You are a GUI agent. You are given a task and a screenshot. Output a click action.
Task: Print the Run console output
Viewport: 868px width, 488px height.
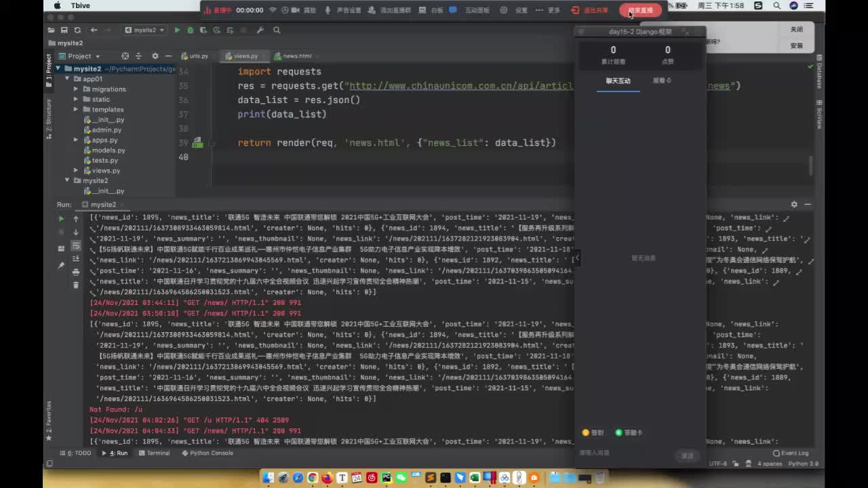click(x=76, y=272)
